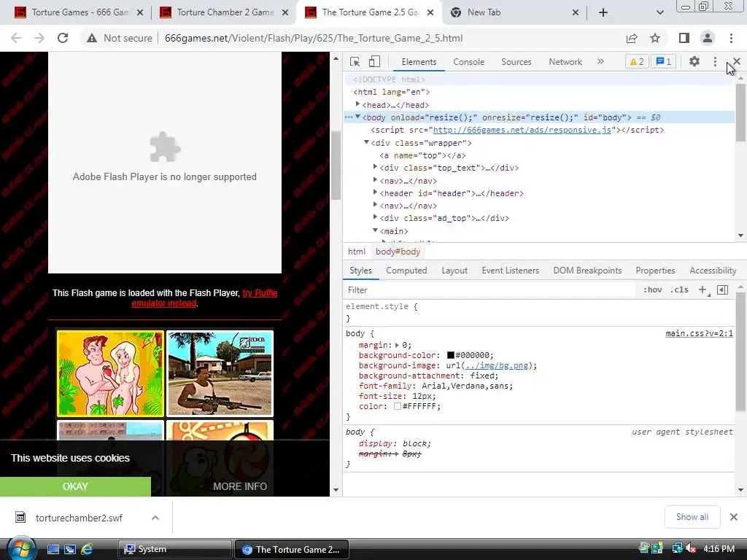The width and height of the screenshot is (747, 560).
Task: Open torturechamber2.swf download options chevron
Action: [x=155, y=518]
